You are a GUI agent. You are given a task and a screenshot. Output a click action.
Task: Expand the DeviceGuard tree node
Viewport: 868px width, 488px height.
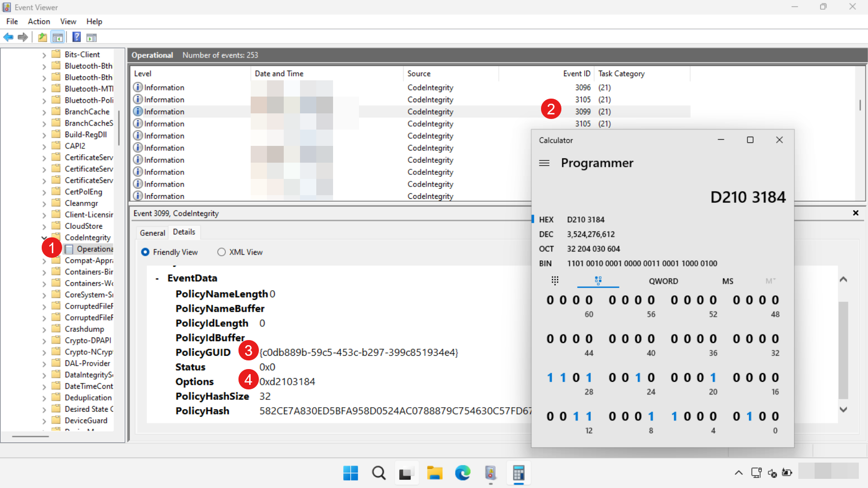click(44, 421)
